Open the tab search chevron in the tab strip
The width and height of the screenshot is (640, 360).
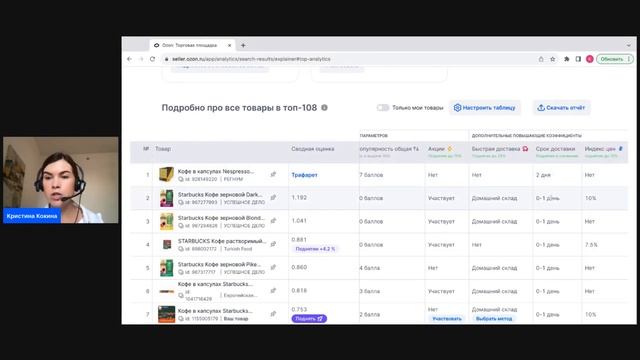[629, 45]
